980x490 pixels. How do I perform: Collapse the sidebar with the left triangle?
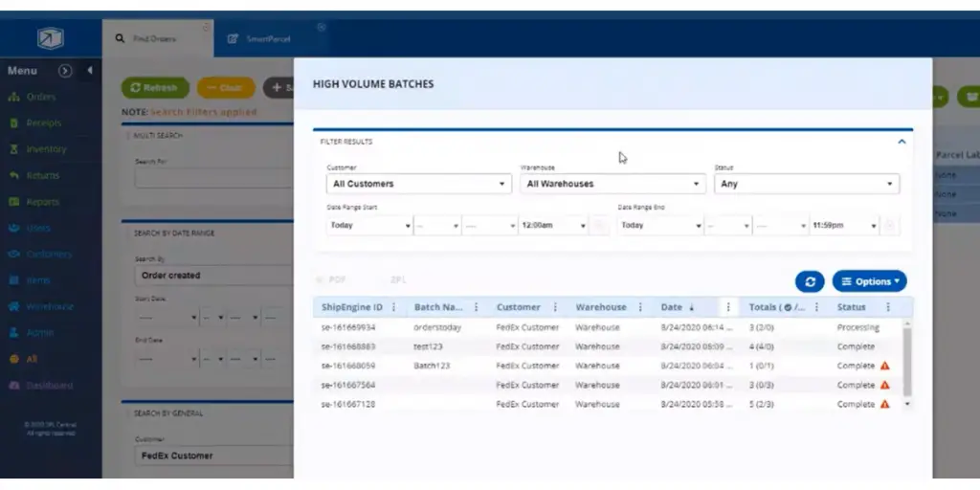[x=90, y=71]
